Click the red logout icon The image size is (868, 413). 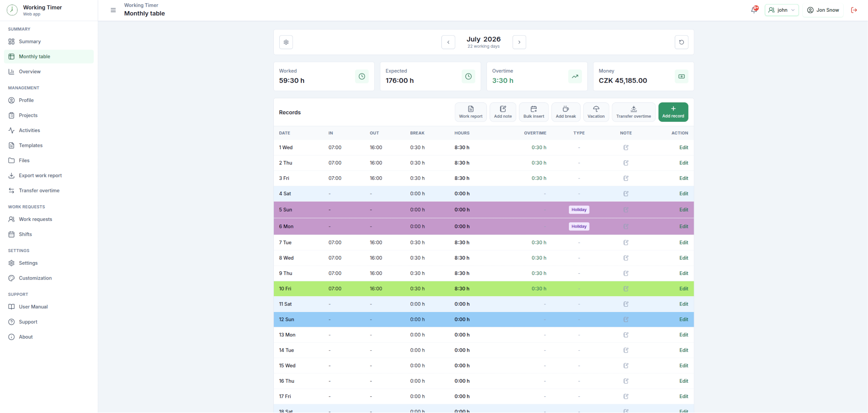(854, 10)
